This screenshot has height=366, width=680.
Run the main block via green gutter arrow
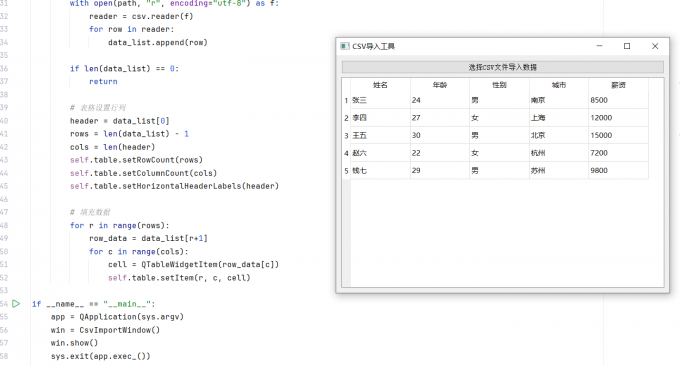16,304
